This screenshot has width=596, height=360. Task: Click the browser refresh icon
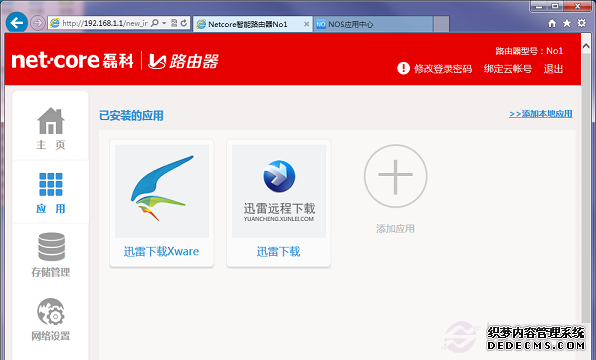point(184,23)
